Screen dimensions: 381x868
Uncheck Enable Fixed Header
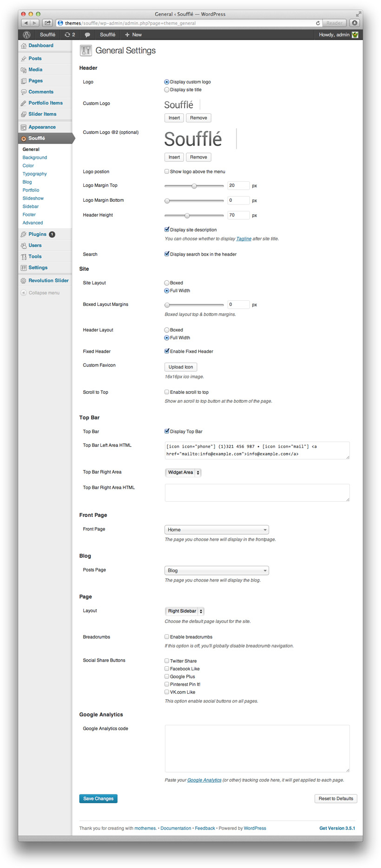pyautogui.click(x=167, y=351)
